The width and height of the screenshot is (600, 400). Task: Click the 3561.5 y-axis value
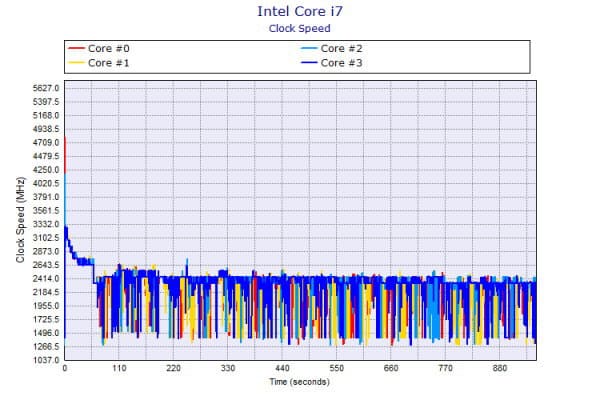tap(46, 211)
